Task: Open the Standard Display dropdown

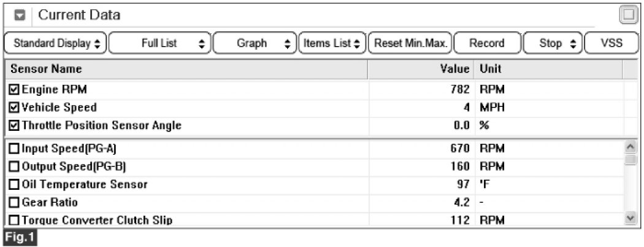Action: pos(56,43)
